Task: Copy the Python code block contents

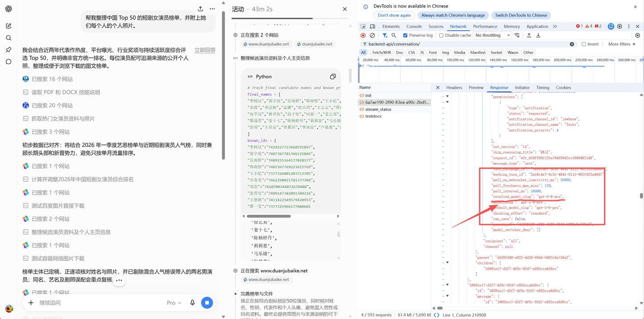Action: pos(333,77)
